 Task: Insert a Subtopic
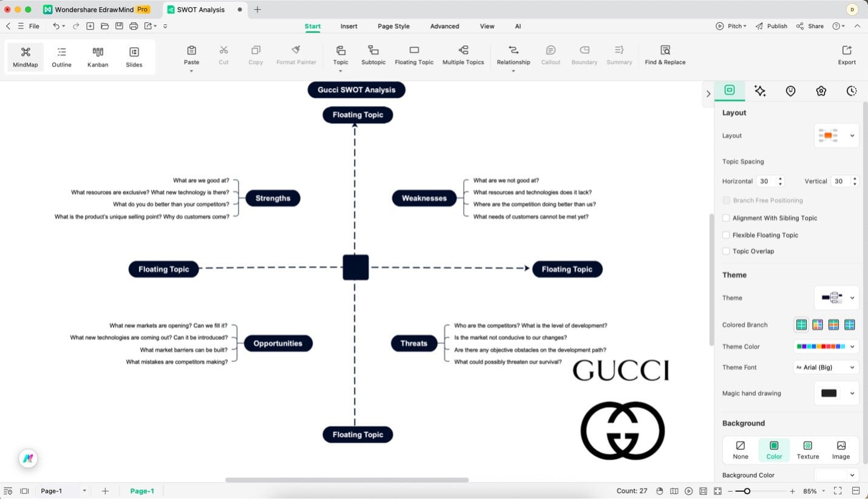(x=373, y=55)
